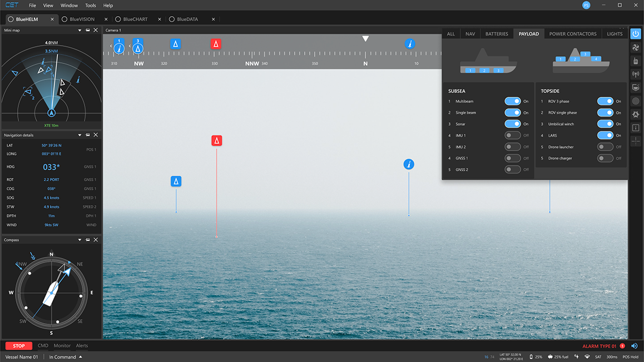Disable the LARS toggle
This screenshot has width=644, height=362.
tap(605, 136)
